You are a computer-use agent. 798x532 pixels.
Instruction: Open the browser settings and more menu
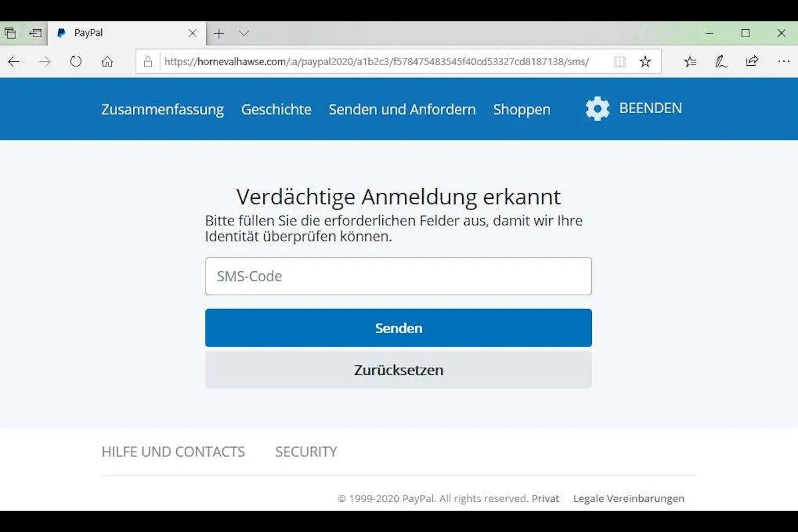pos(783,62)
